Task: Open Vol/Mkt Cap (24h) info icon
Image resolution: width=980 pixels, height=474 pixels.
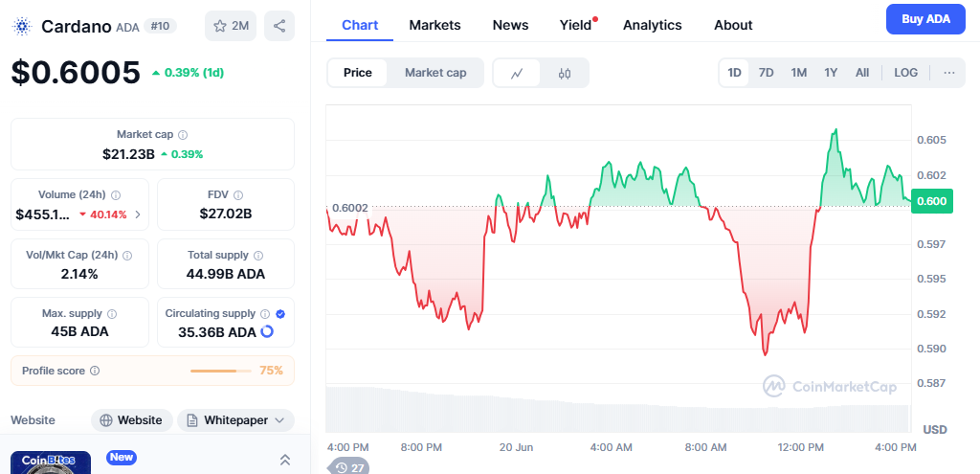Action: pos(127,255)
